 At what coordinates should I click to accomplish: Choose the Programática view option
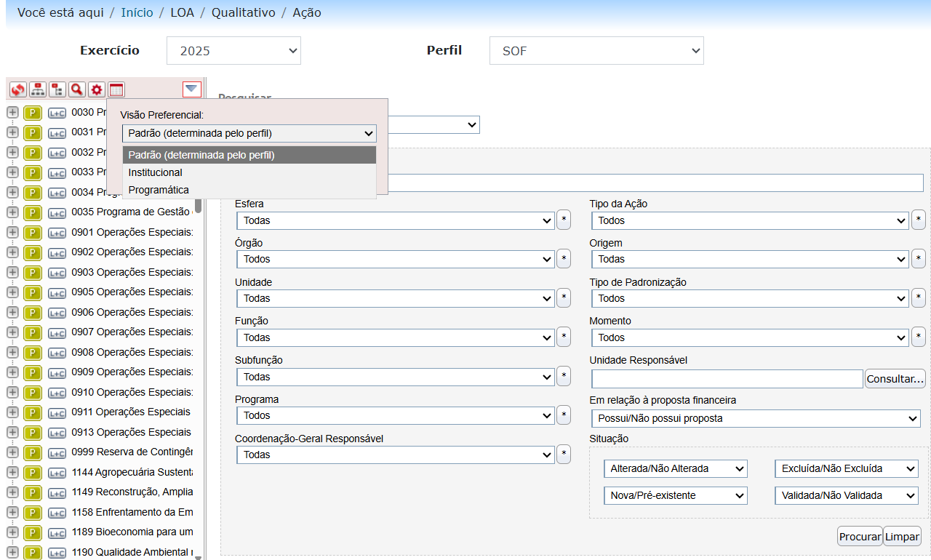coord(159,190)
